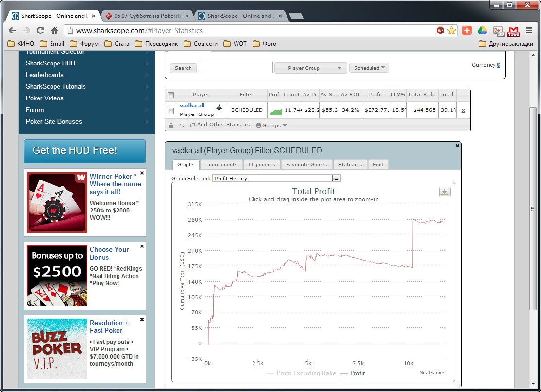541x392 pixels.
Task: Click the orange plus extension icon
Action: [x=467, y=31]
